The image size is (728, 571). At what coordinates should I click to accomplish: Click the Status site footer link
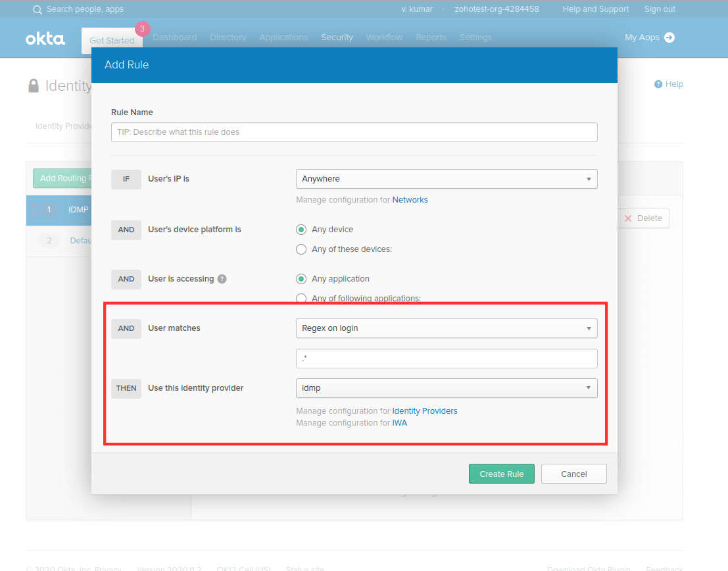(x=305, y=568)
